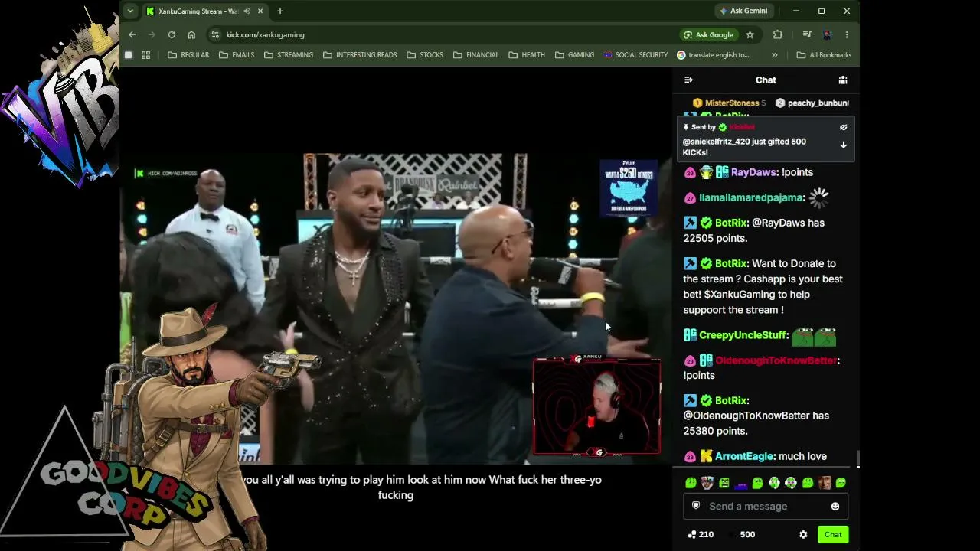Screen dimensions: 980x551
Task: Open ArrontEagle's chat profile
Action: (x=744, y=456)
